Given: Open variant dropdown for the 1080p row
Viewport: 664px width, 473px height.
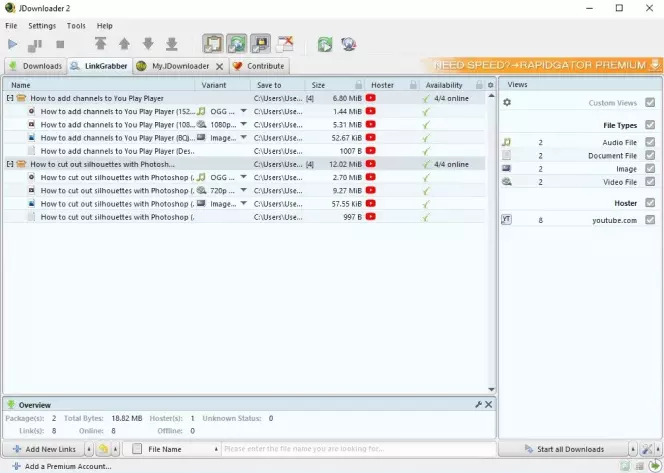Looking at the screenshot, I should click(x=243, y=124).
